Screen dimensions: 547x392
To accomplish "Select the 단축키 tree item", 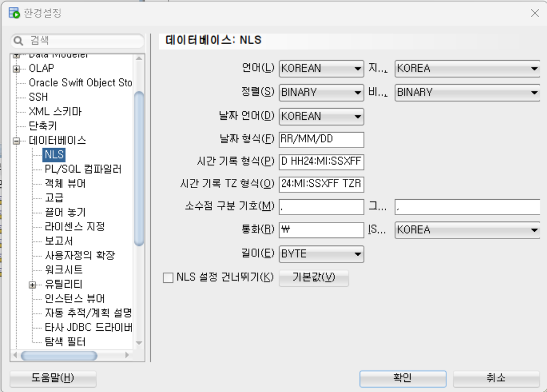I will coord(43,126).
